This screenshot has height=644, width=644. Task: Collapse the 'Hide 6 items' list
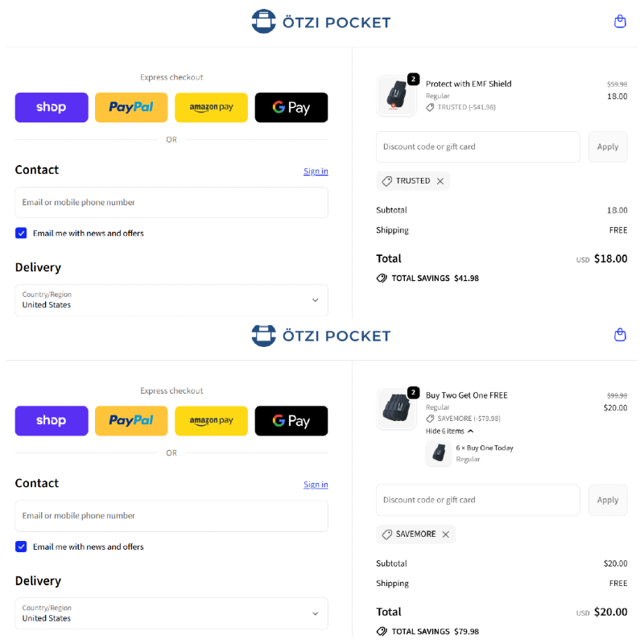pos(449,431)
